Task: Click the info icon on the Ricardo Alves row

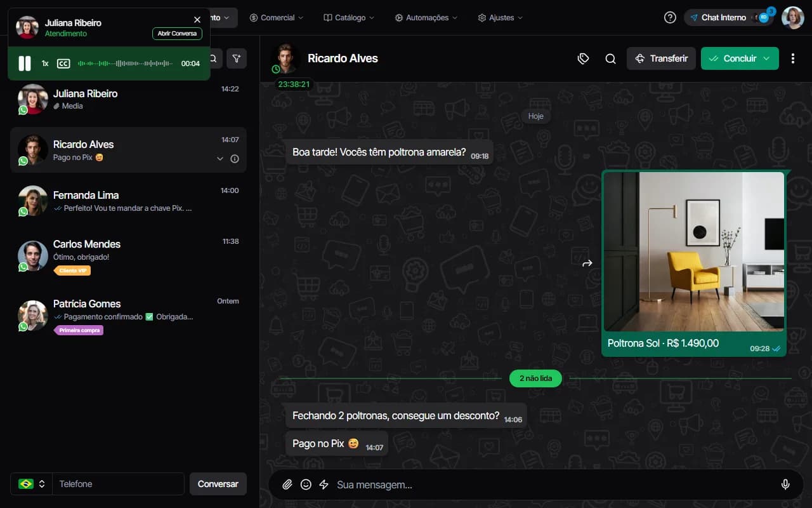Action: click(x=235, y=159)
